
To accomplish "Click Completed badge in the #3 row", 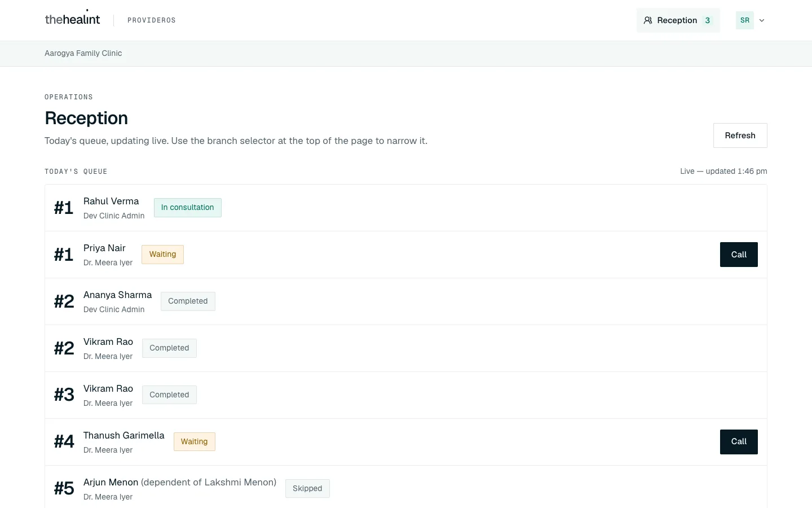I will [x=169, y=395].
